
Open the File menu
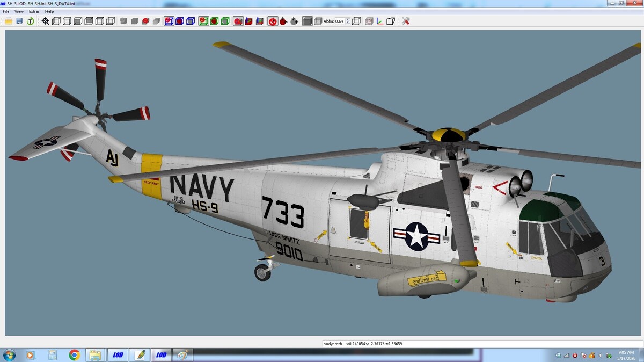tap(6, 11)
